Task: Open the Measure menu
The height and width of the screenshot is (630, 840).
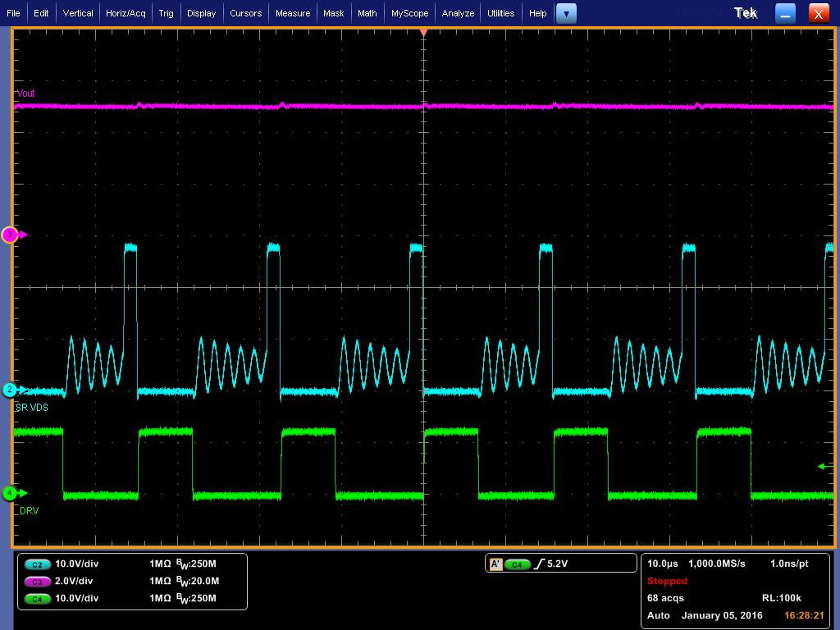Action: [292, 13]
